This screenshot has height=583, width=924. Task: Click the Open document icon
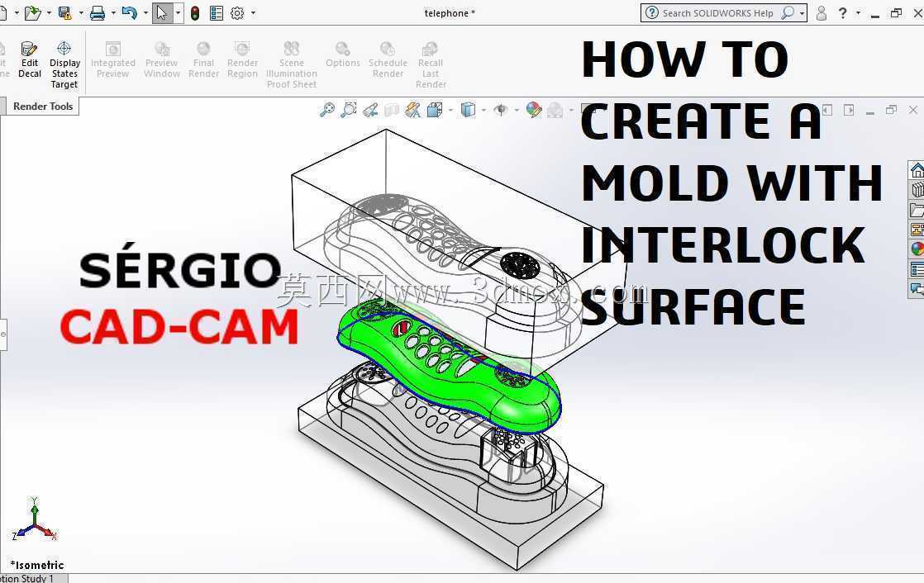(x=32, y=13)
